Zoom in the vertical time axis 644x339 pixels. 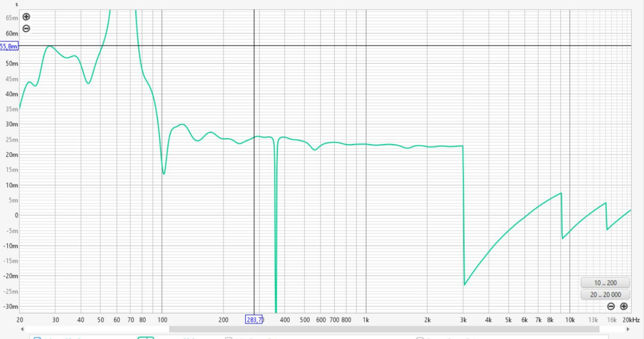26,17
